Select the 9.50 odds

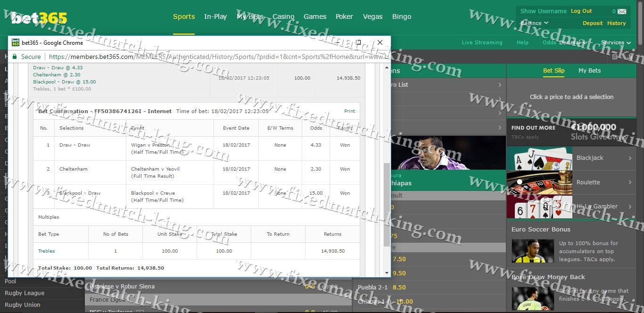point(399,273)
